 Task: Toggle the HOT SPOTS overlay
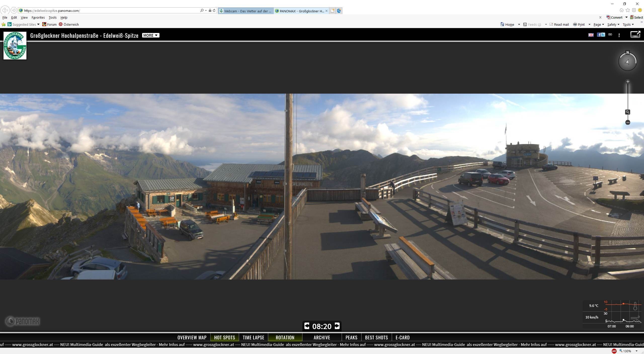click(224, 337)
